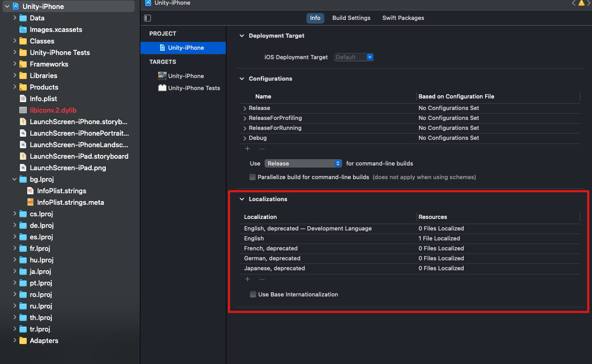
Task: Click the LaunchScreen-iPad.png image file icon
Action: tap(23, 168)
